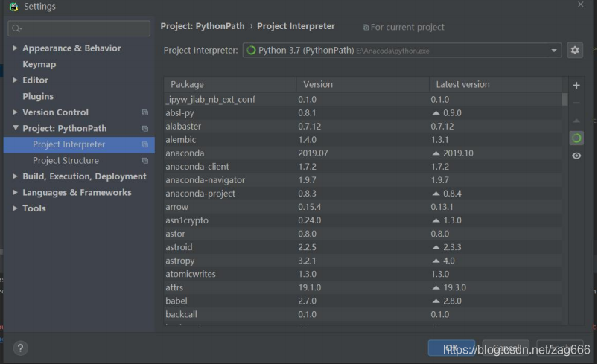Image resolution: width=598 pixels, height=364 pixels.
Task: Select the backcall package row
Action: [x=363, y=314]
